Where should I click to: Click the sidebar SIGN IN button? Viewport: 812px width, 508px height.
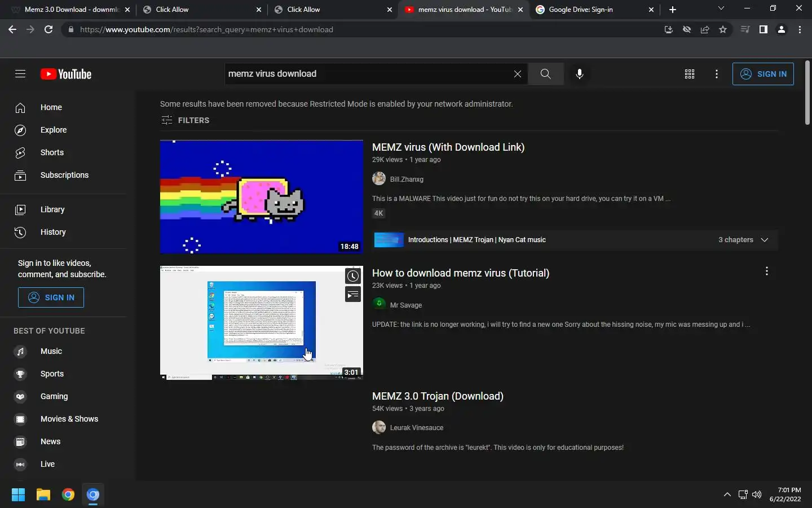click(x=51, y=297)
